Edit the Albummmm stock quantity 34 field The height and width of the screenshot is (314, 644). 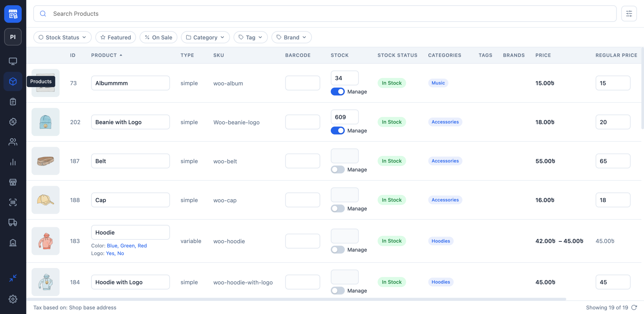pyautogui.click(x=344, y=78)
